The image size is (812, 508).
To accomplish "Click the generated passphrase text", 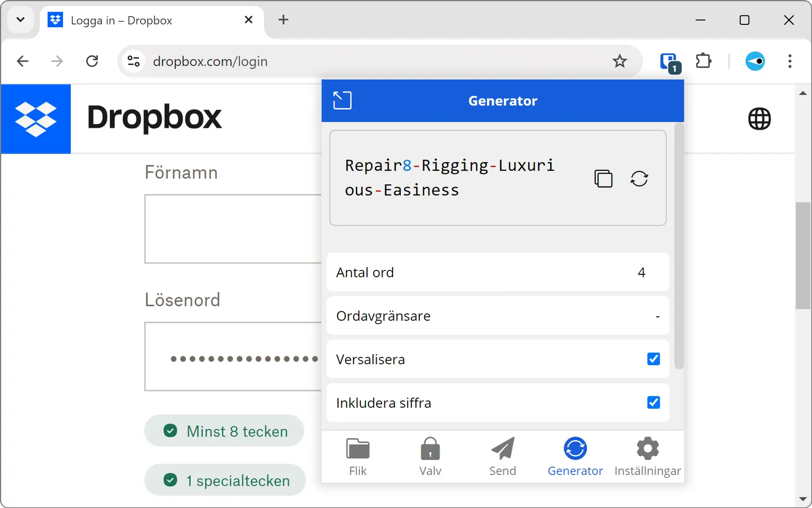I will 449,177.
